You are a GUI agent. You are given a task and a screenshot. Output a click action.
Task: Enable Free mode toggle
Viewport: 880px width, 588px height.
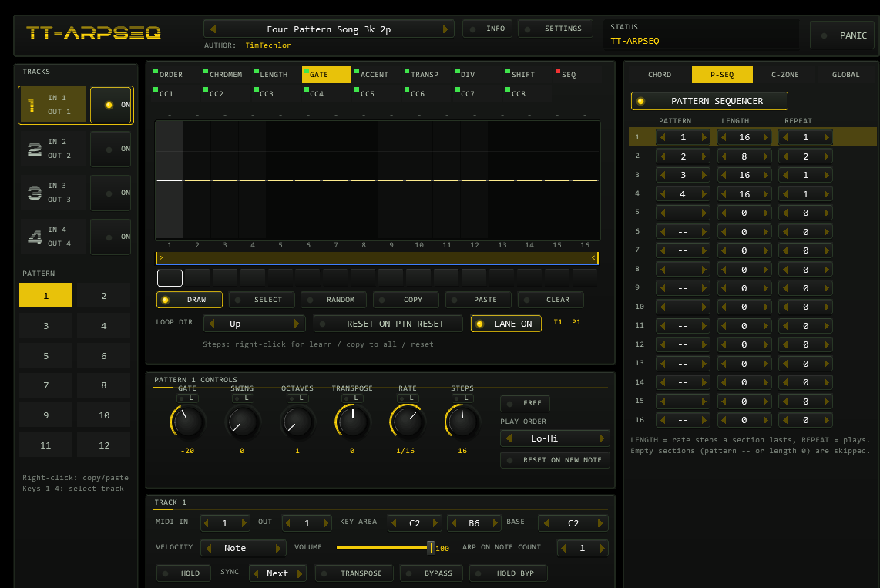pos(525,403)
